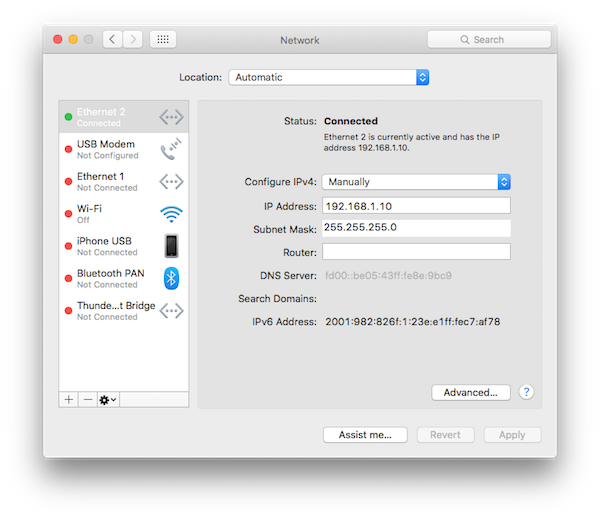Open the Location dropdown
This screenshot has width=600, height=519.
[x=329, y=77]
